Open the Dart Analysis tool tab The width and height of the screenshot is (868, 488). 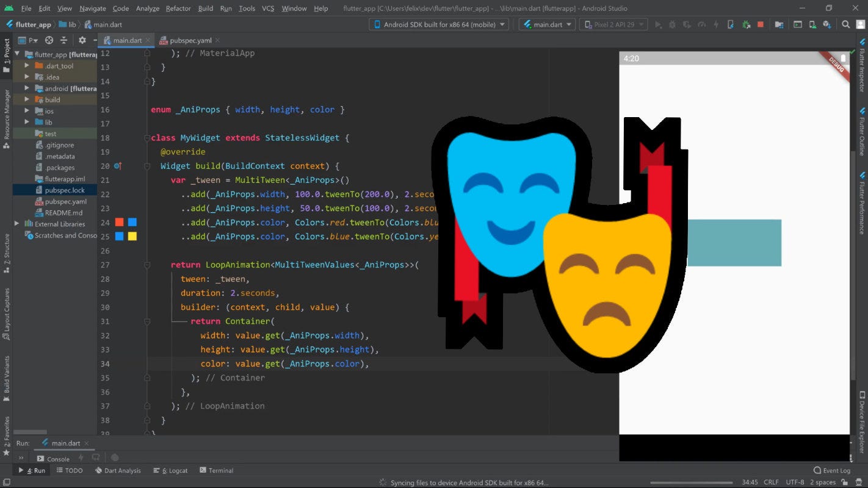[118, 470]
